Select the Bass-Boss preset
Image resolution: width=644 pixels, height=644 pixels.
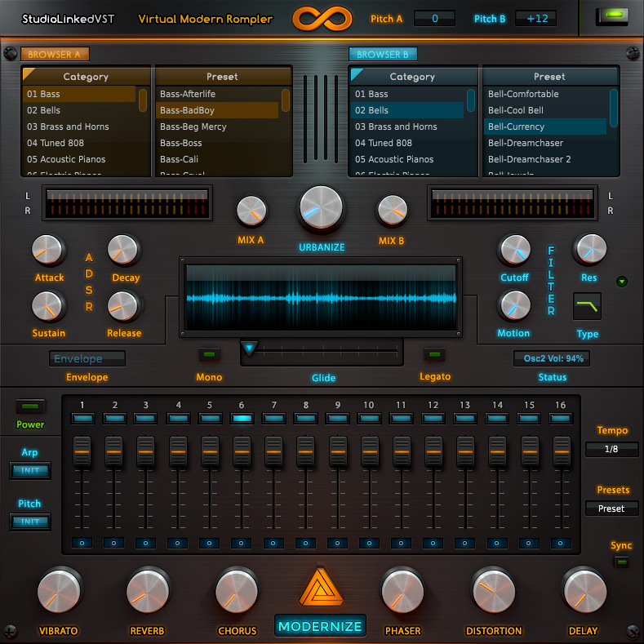click(218, 143)
